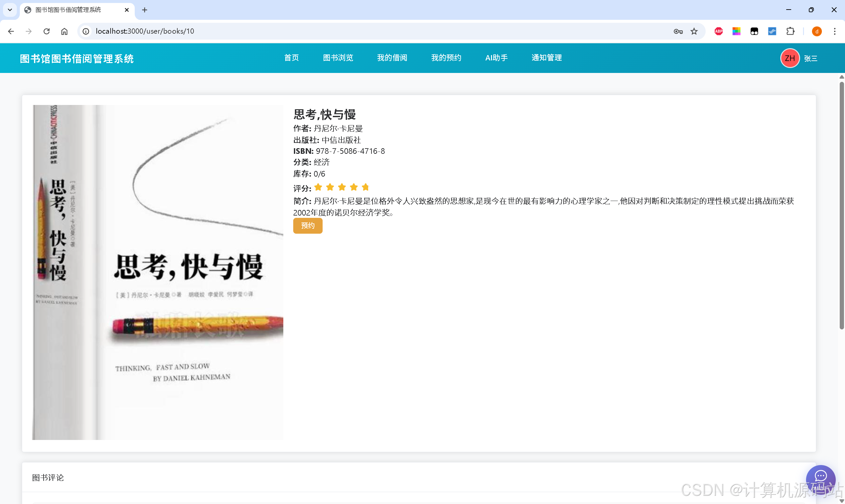
Task: Open the tab search chevron dropdown
Action: point(10,10)
